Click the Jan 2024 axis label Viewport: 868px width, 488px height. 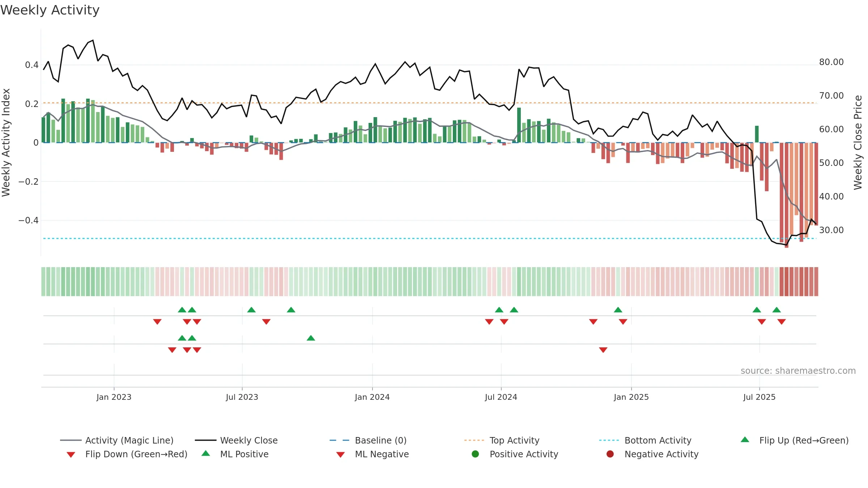pos(372,397)
